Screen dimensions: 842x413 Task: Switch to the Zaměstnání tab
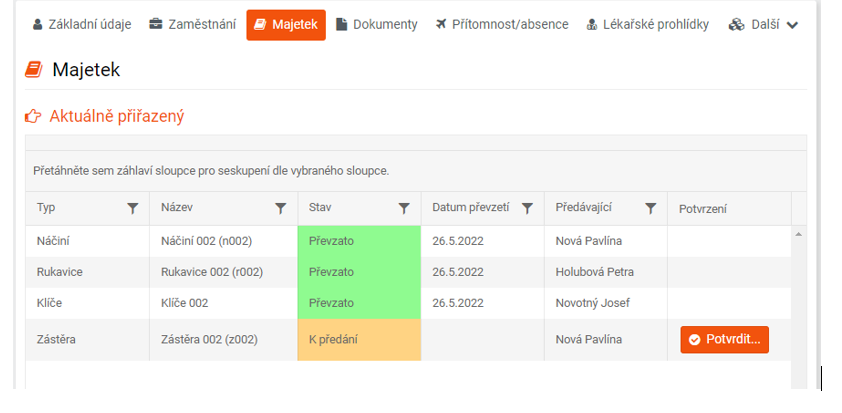click(192, 25)
